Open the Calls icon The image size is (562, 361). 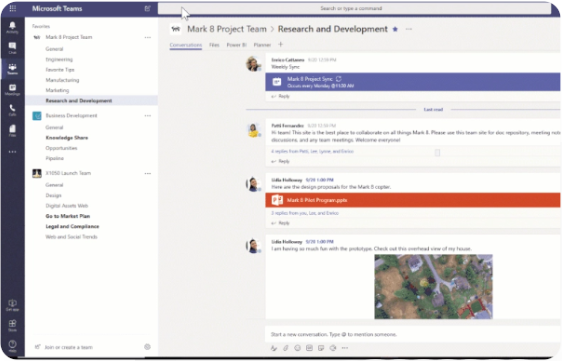click(12, 110)
